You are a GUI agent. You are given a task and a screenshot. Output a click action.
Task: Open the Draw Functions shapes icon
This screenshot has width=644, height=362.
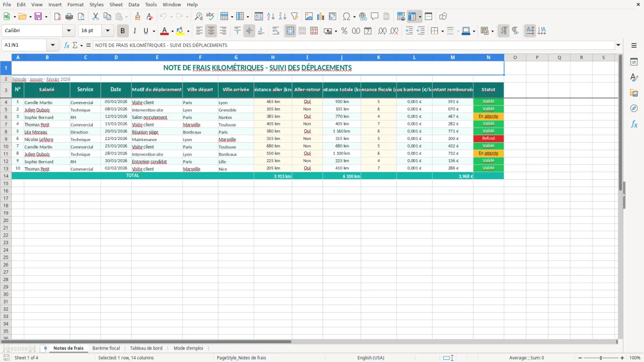tap(443, 17)
